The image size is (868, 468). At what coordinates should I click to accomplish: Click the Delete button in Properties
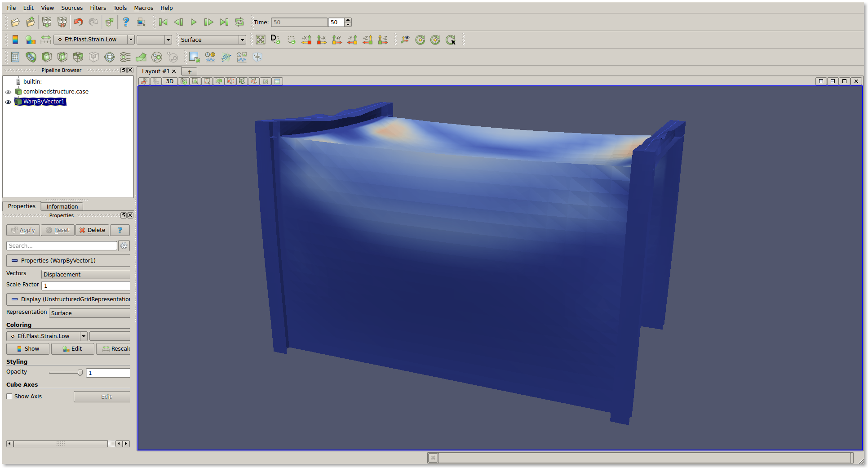(x=92, y=230)
